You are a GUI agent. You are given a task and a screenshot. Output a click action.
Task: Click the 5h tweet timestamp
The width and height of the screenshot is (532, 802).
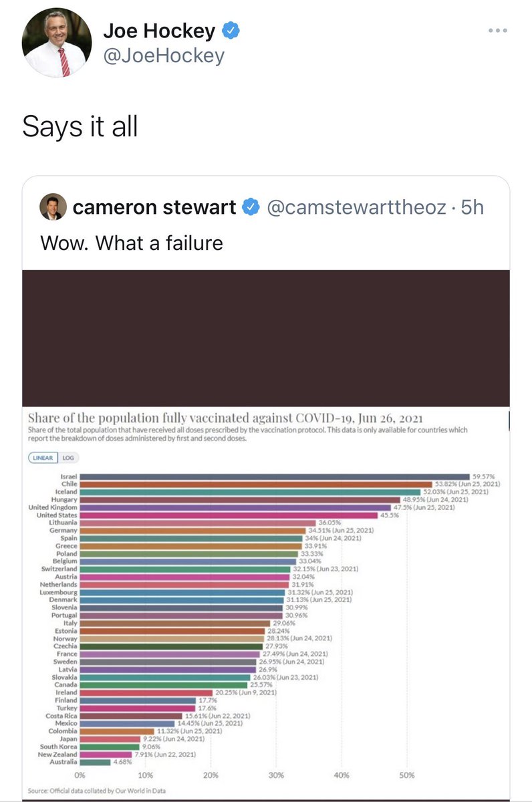(x=472, y=208)
